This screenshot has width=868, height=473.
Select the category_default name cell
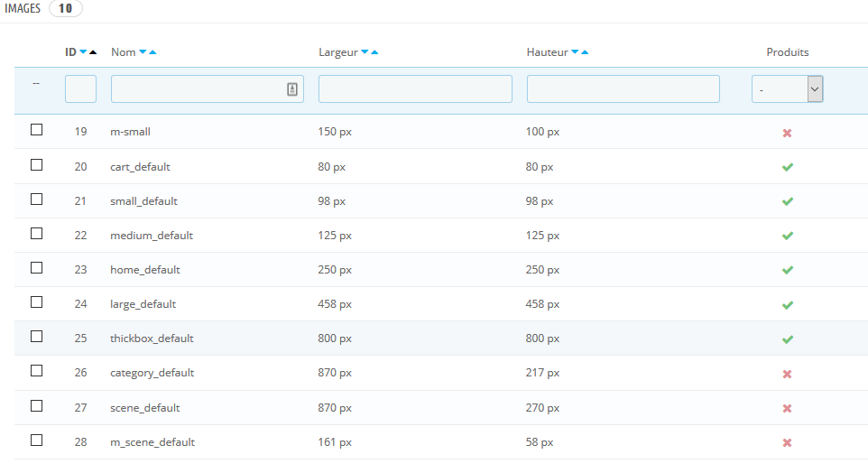(152, 373)
